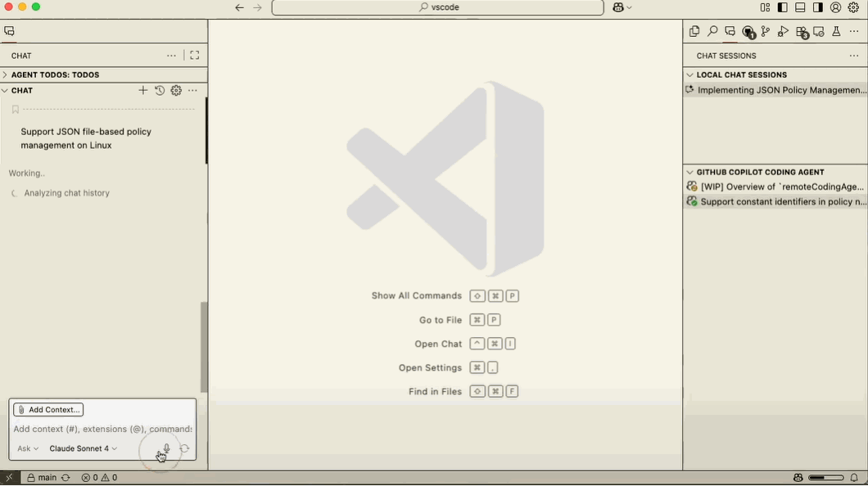Open the Explorer view icon
The image size is (868, 486).
pyautogui.click(x=694, y=32)
